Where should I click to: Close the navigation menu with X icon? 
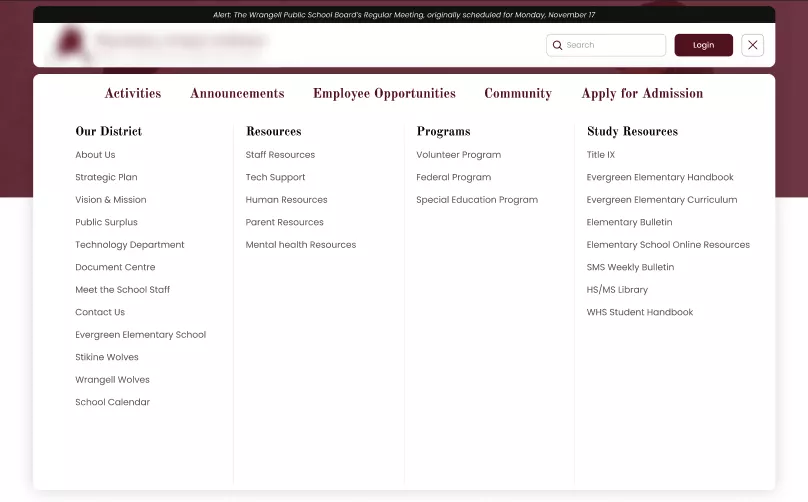[x=753, y=45]
